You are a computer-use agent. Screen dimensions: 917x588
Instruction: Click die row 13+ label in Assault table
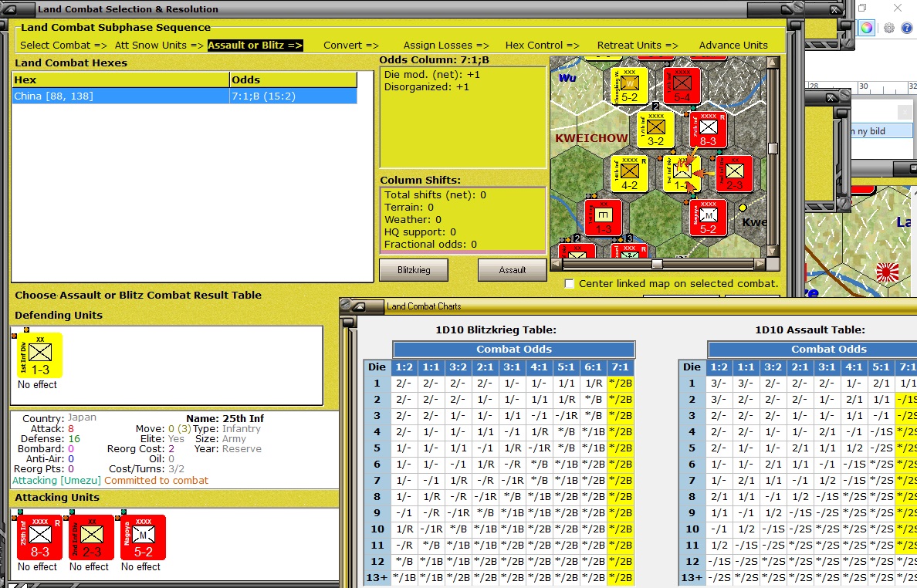click(x=692, y=577)
